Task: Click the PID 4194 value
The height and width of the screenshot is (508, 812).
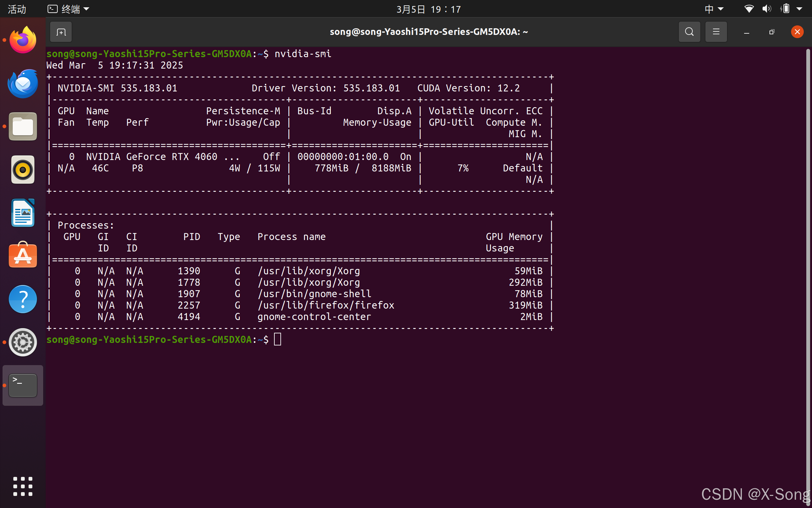Action: tap(189, 317)
